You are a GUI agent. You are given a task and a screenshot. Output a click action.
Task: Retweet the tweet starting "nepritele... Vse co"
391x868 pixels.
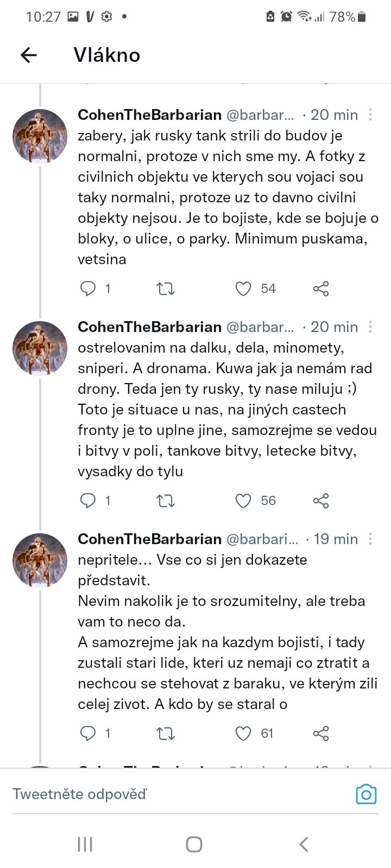coord(166,734)
